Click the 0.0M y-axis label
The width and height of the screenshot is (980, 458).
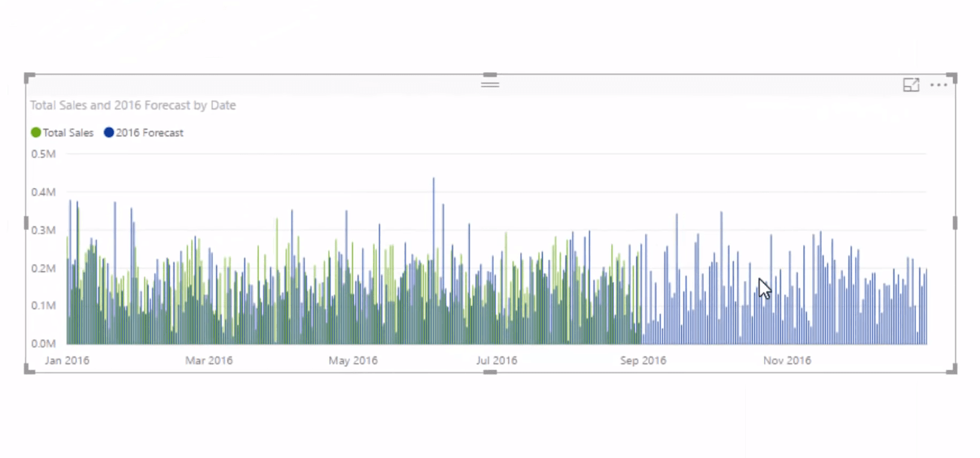click(43, 344)
